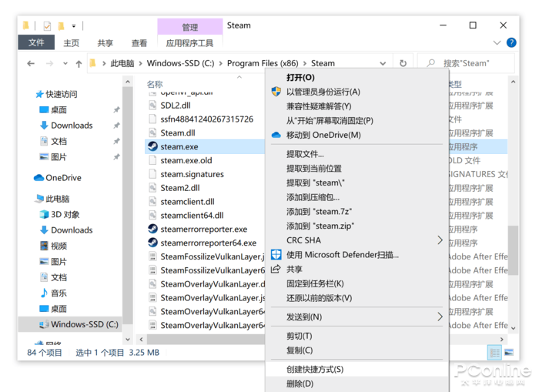Viewport: 539px width, 392px height.
Task: Open recent locations dropdown arrow
Action: coord(65,63)
